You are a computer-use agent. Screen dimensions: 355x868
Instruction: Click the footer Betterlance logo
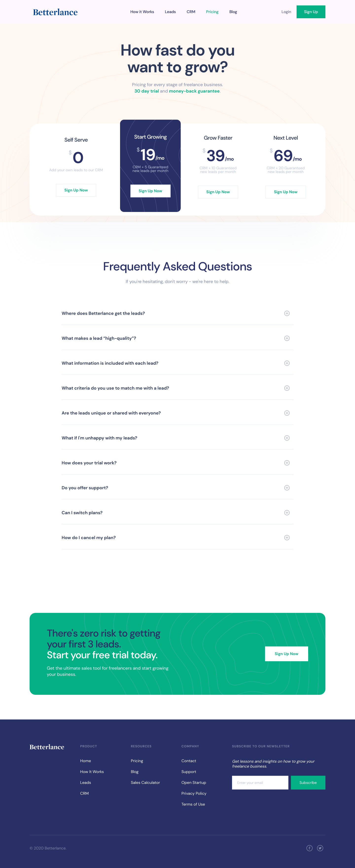(x=47, y=747)
